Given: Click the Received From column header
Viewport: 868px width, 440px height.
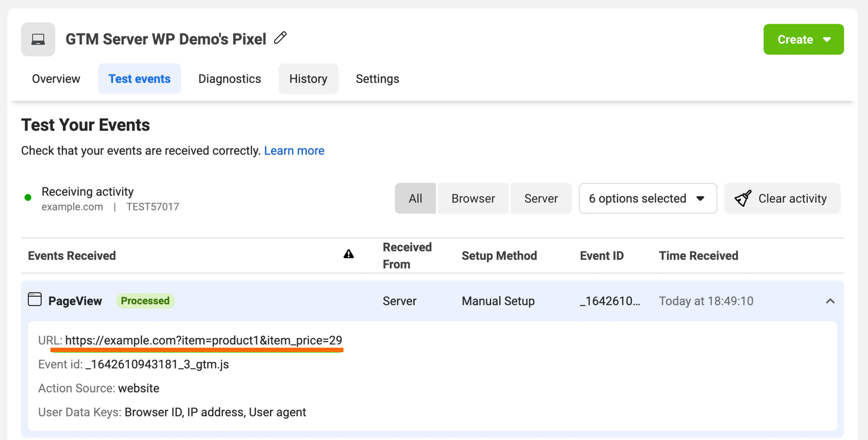Looking at the screenshot, I should click(x=407, y=256).
